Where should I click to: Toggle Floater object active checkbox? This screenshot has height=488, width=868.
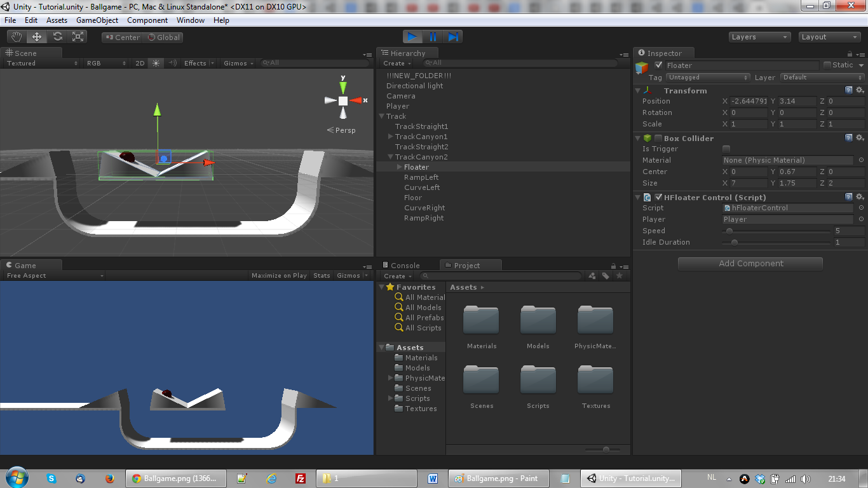[x=658, y=65]
